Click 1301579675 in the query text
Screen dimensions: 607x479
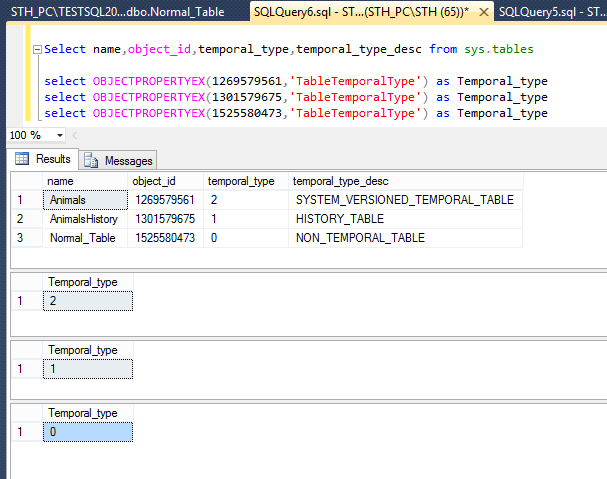(x=247, y=97)
